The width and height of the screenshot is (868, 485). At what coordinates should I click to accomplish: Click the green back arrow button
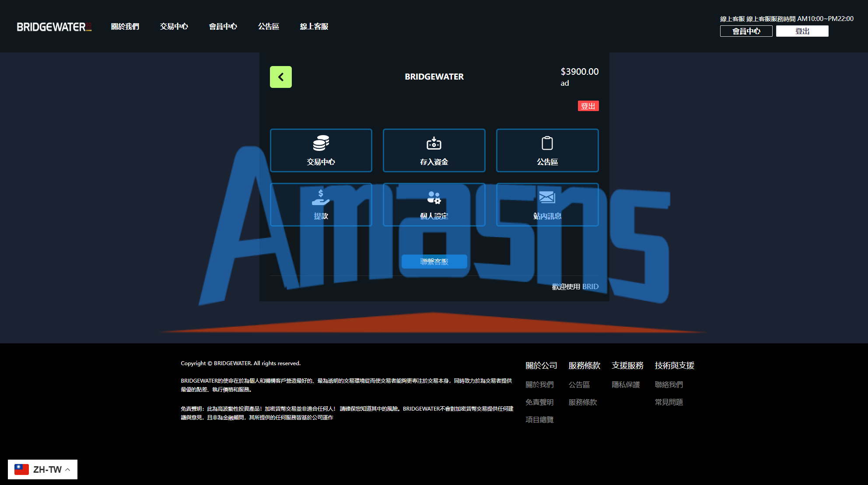280,77
